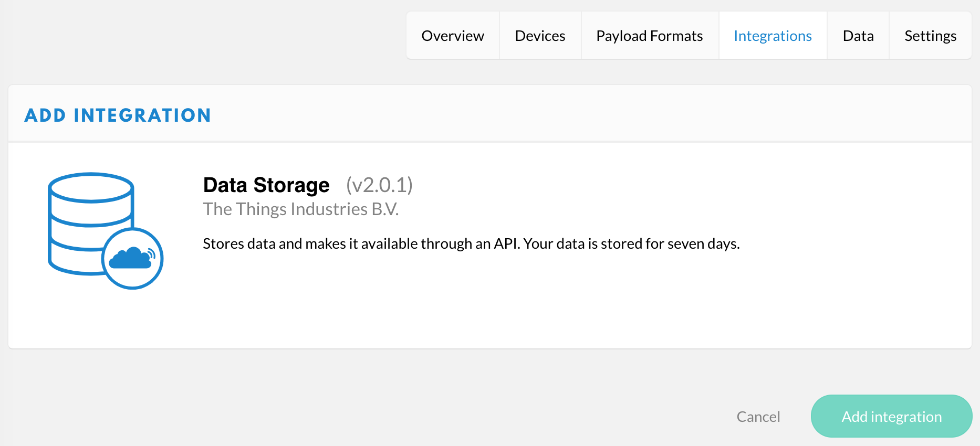Click the Add integration button

pyautogui.click(x=891, y=416)
